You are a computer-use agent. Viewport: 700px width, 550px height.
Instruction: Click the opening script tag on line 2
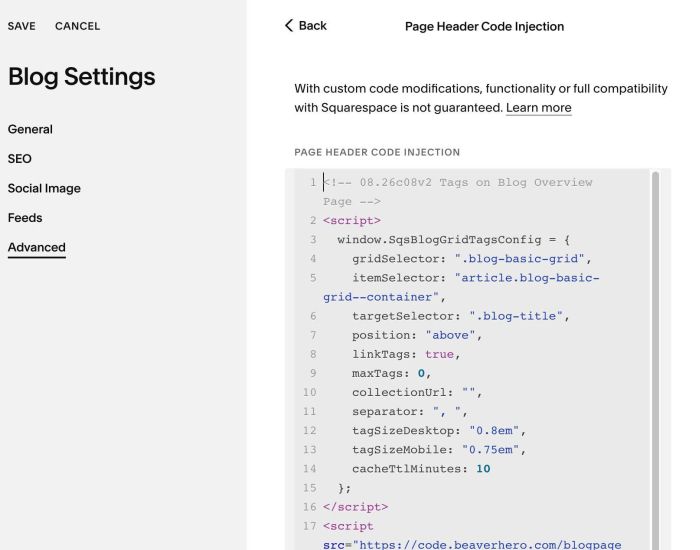pos(352,221)
